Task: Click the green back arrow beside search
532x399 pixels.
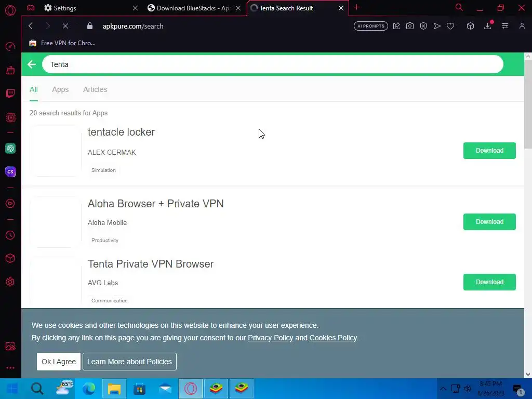Action: click(32, 64)
